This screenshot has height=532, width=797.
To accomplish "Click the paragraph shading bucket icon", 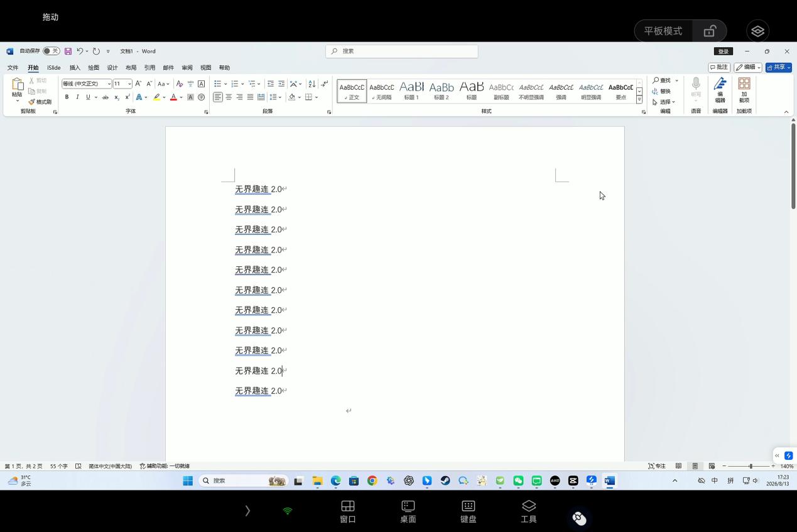I will (x=292, y=97).
